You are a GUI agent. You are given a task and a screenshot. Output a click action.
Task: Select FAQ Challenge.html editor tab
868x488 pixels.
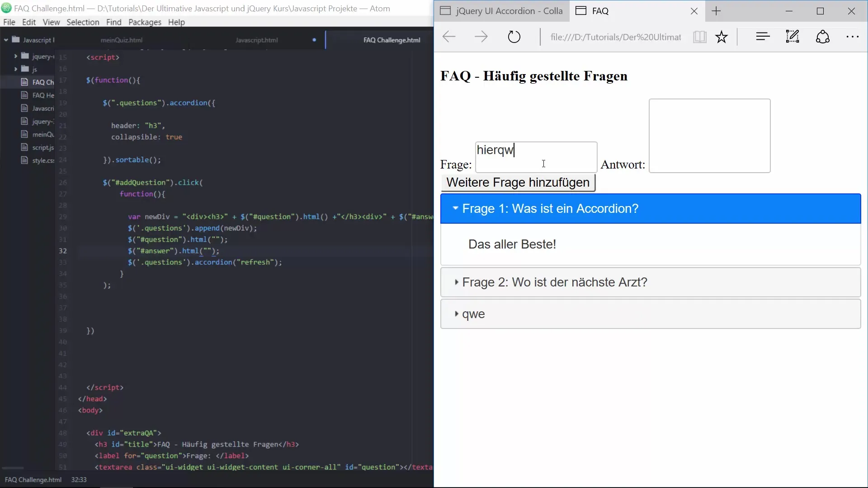pos(392,40)
